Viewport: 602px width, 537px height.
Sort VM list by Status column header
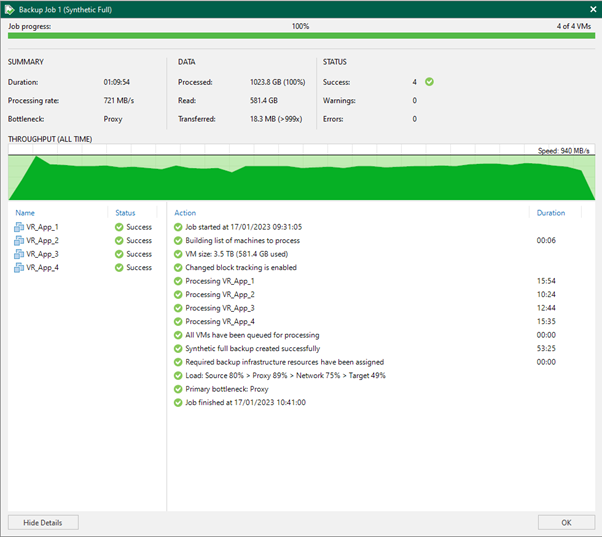(x=125, y=213)
